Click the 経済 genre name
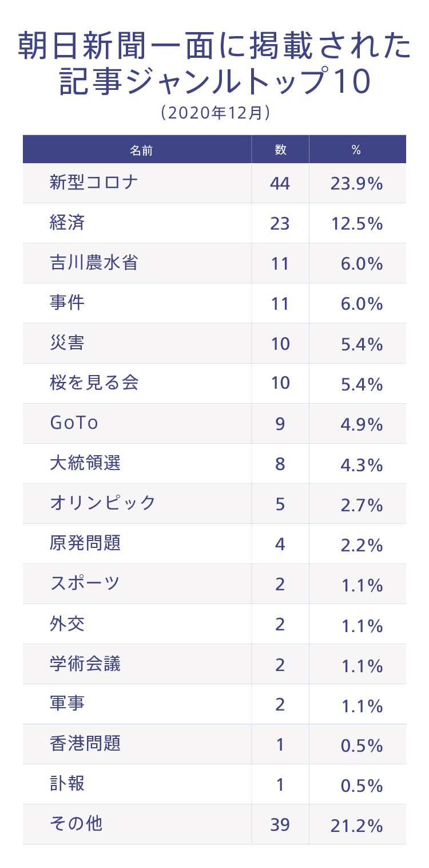The height and width of the screenshot is (868, 429). click(x=67, y=223)
